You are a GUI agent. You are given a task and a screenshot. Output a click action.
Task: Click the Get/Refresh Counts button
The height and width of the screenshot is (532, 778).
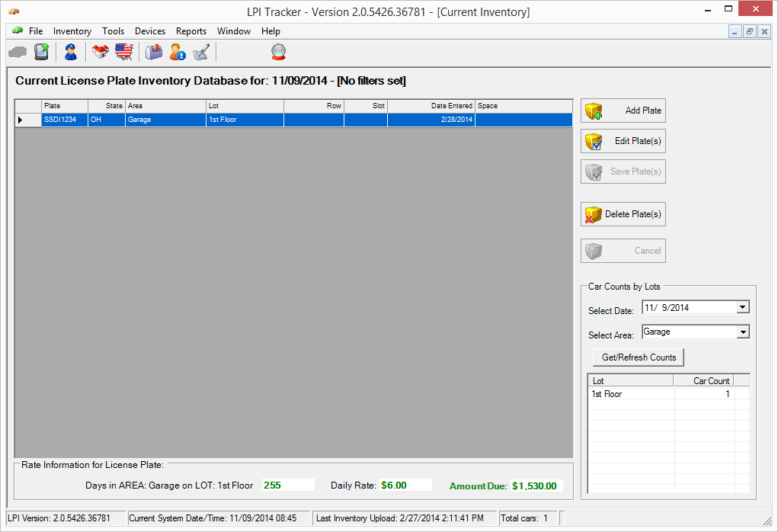pos(638,357)
